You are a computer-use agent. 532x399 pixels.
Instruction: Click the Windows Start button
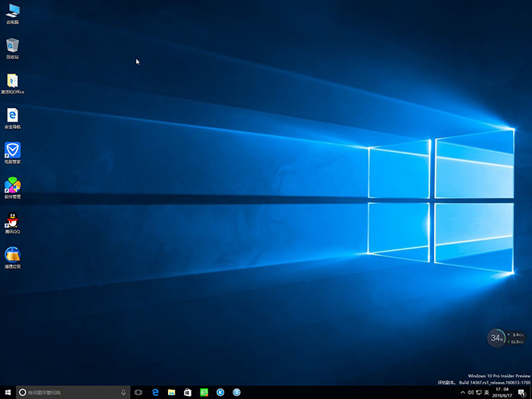click(8, 392)
